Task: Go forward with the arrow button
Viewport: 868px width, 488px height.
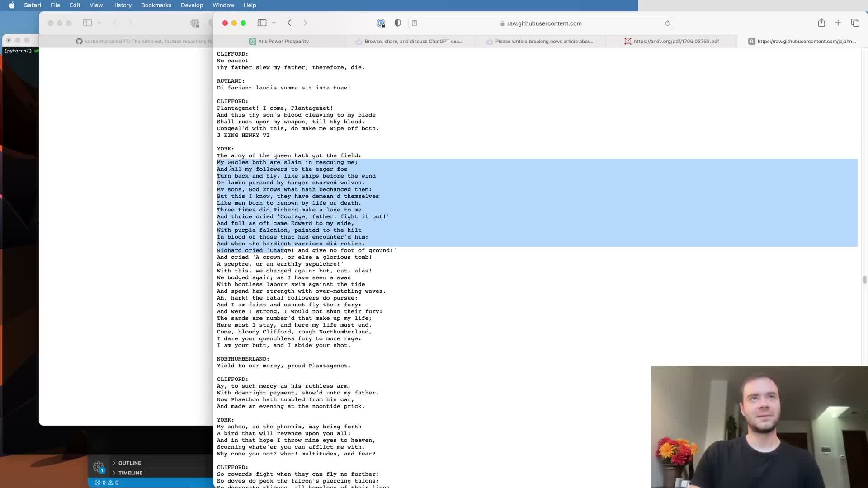Action: point(305,23)
